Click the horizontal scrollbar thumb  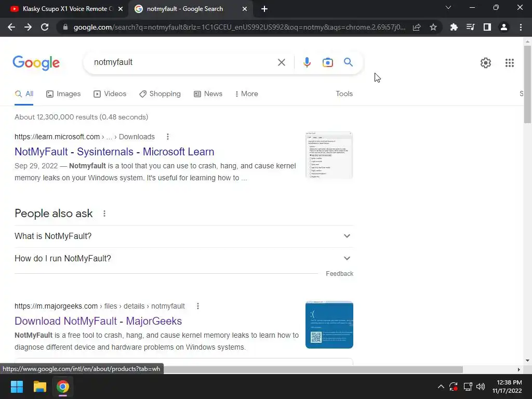(313, 369)
